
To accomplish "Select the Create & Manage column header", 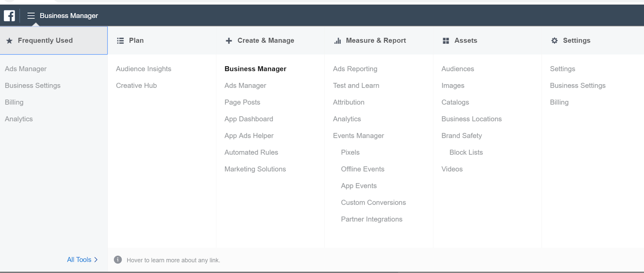I will click(x=266, y=40).
